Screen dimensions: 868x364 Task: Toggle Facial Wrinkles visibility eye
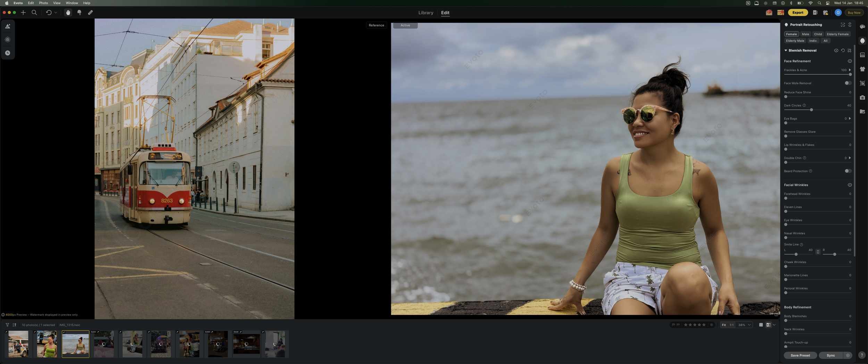[850, 185]
